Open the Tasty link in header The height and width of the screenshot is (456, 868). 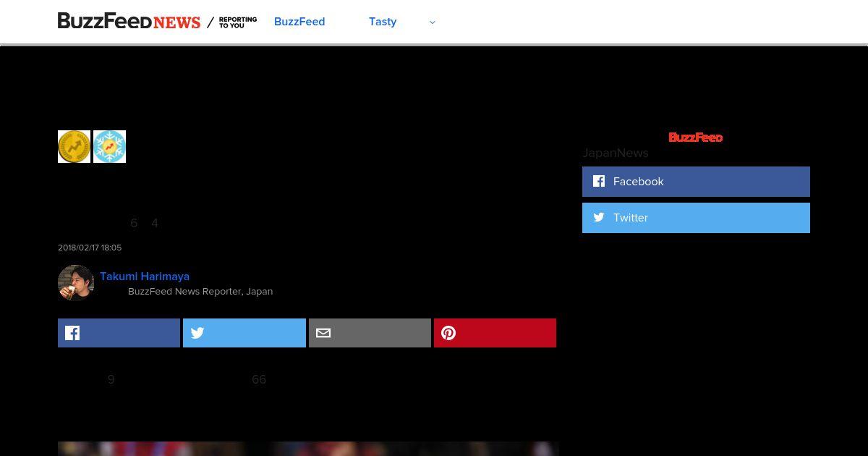pos(383,22)
